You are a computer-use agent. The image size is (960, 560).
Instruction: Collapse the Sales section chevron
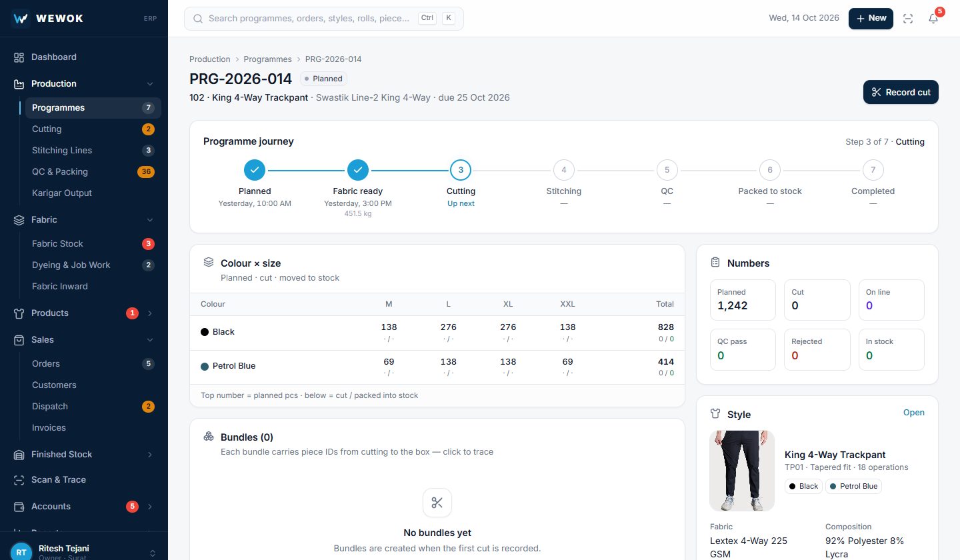[150, 340]
